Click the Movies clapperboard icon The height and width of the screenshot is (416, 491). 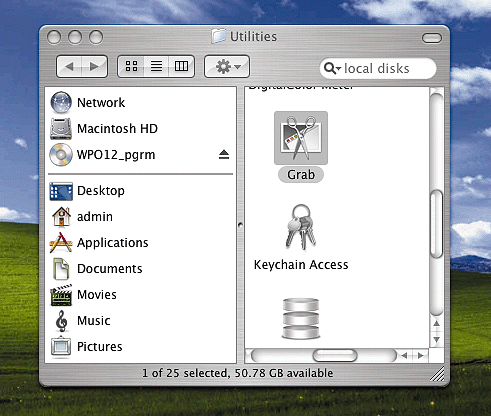[x=61, y=295]
